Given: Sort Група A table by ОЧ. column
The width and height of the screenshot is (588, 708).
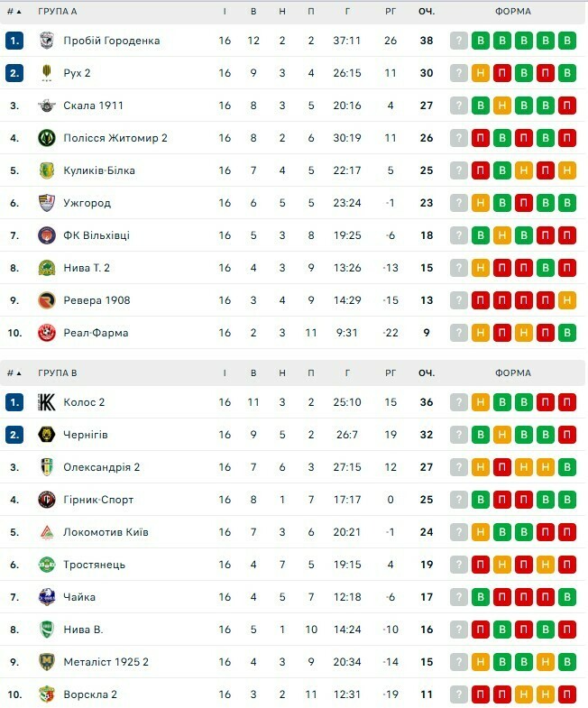Looking at the screenshot, I should pos(427,12).
